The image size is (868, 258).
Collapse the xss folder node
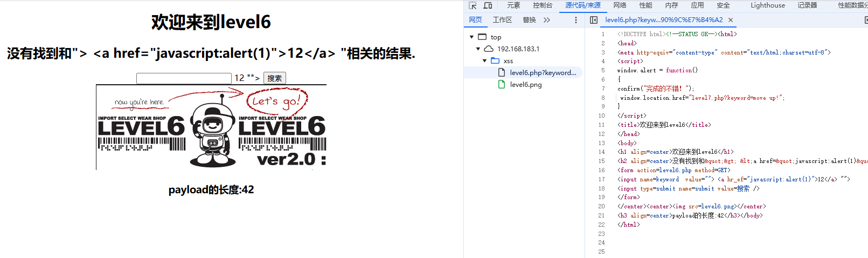[484, 61]
